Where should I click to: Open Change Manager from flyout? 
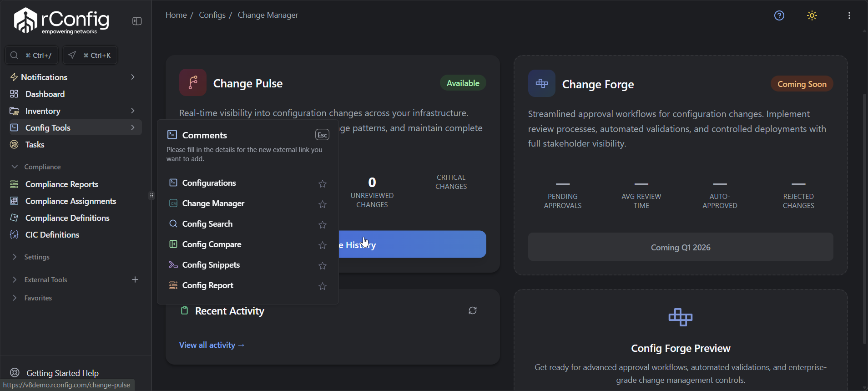(213, 203)
